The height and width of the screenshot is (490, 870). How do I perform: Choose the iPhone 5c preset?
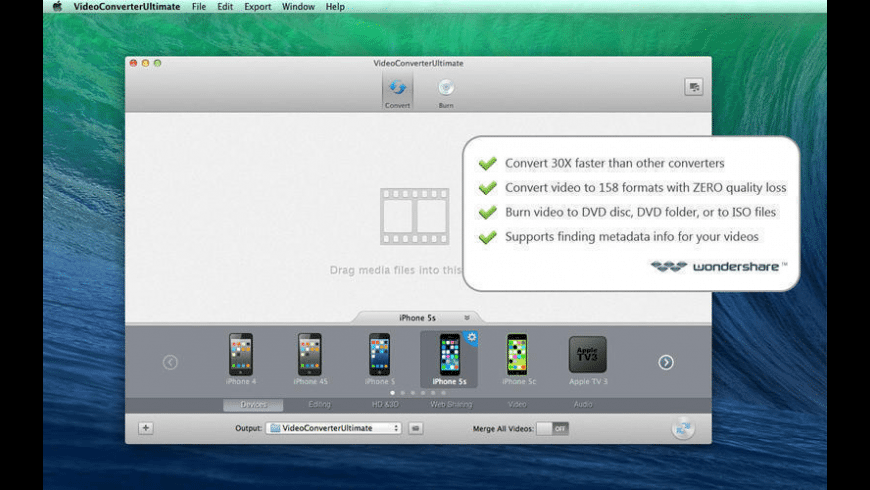[x=518, y=359]
